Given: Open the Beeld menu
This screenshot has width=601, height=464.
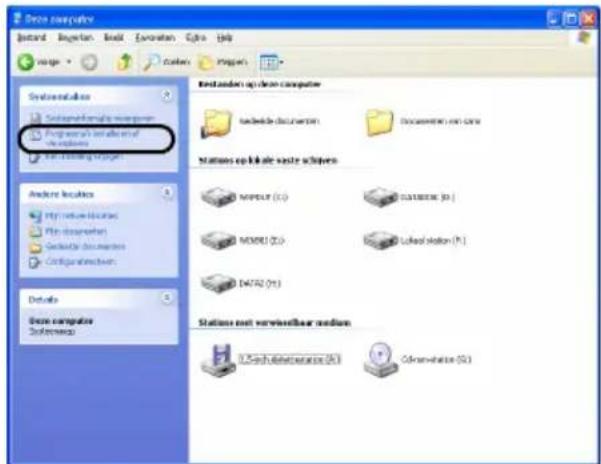Looking at the screenshot, I should [114, 38].
